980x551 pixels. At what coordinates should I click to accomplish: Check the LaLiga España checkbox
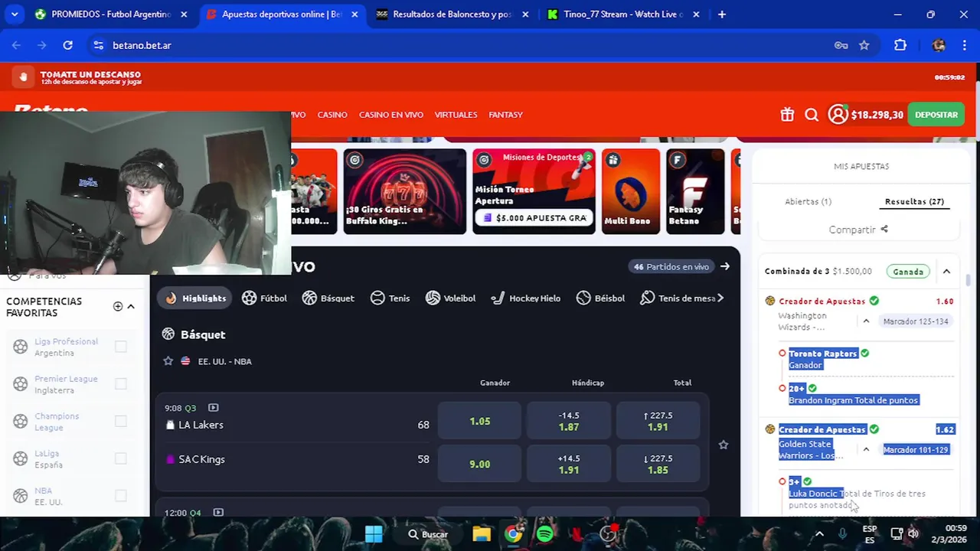(x=121, y=458)
